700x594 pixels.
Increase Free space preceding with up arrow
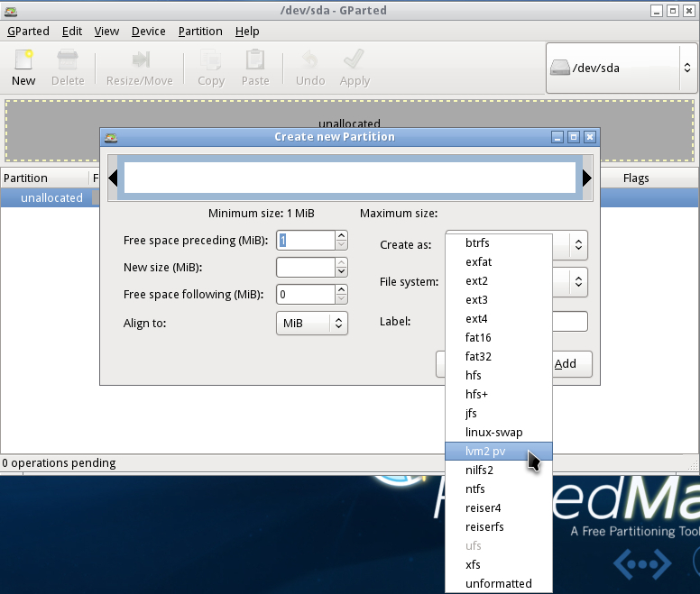[x=342, y=235]
